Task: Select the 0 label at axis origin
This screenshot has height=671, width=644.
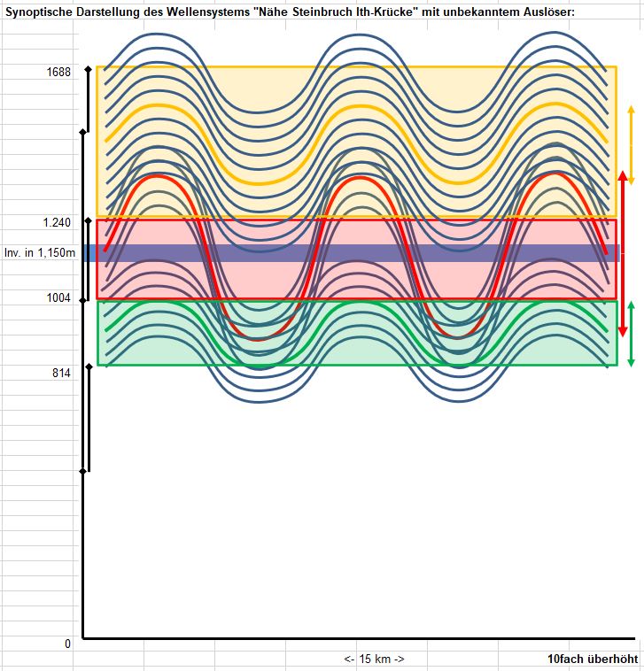Action: pyautogui.click(x=67, y=644)
